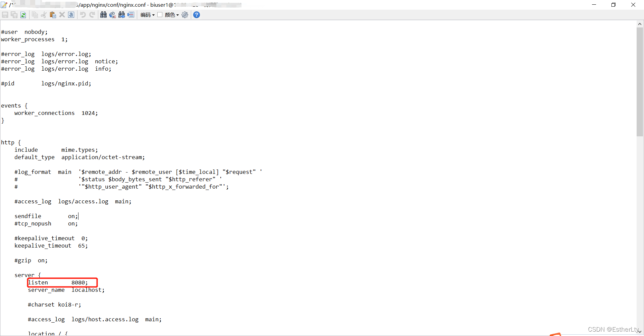Open Help with the blue question icon
The height and width of the screenshot is (336, 644).
(x=197, y=15)
